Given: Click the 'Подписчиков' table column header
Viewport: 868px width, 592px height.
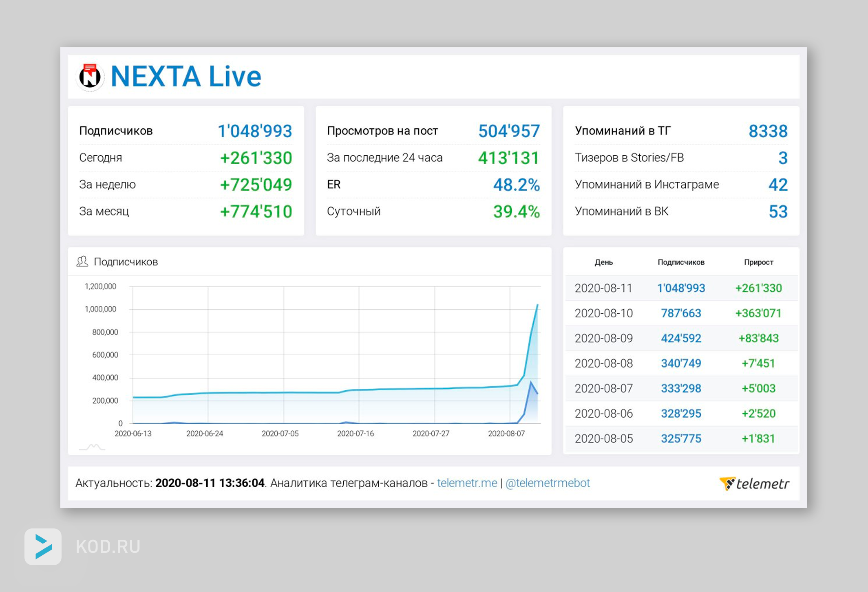Looking at the screenshot, I should pyautogui.click(x=681, y=262).
